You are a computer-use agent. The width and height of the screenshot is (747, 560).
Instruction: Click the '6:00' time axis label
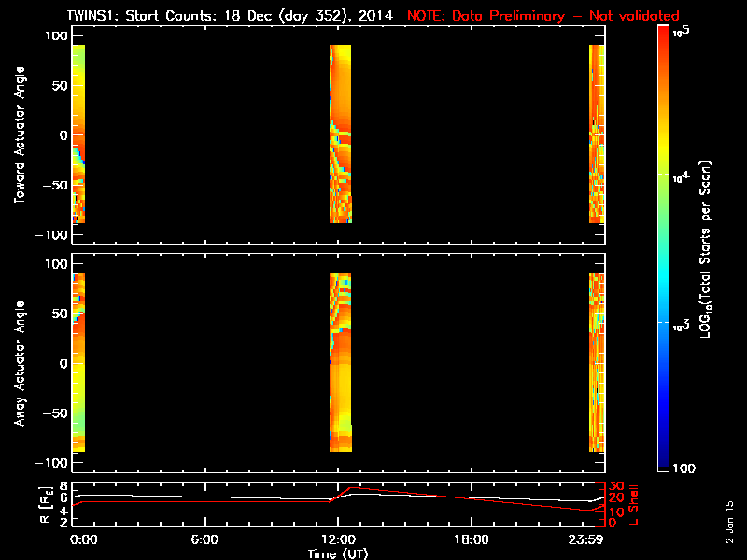coord(204,539)
